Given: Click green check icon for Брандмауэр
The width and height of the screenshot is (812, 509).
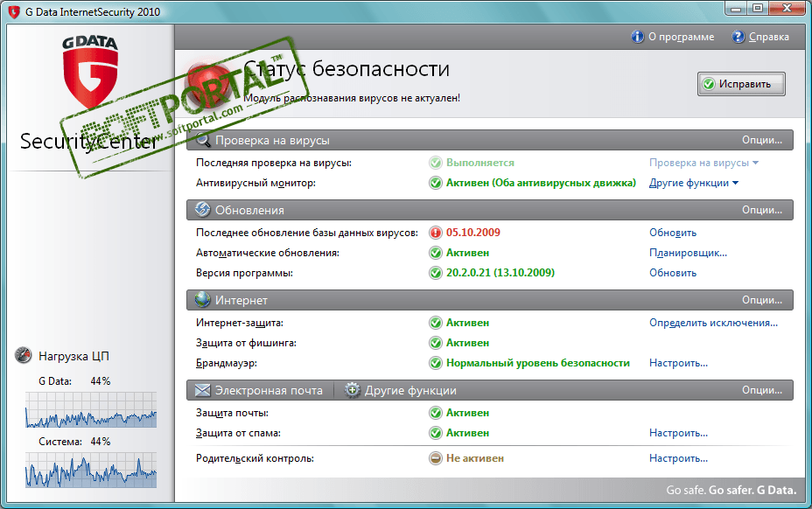Looking at the screenshot, I should [x=436, y=363].
